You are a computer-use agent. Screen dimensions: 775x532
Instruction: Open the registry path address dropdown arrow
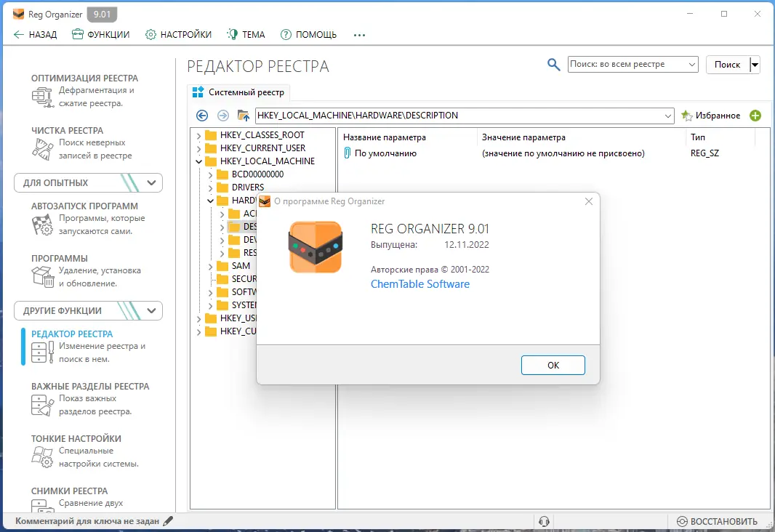click(667, 116)
